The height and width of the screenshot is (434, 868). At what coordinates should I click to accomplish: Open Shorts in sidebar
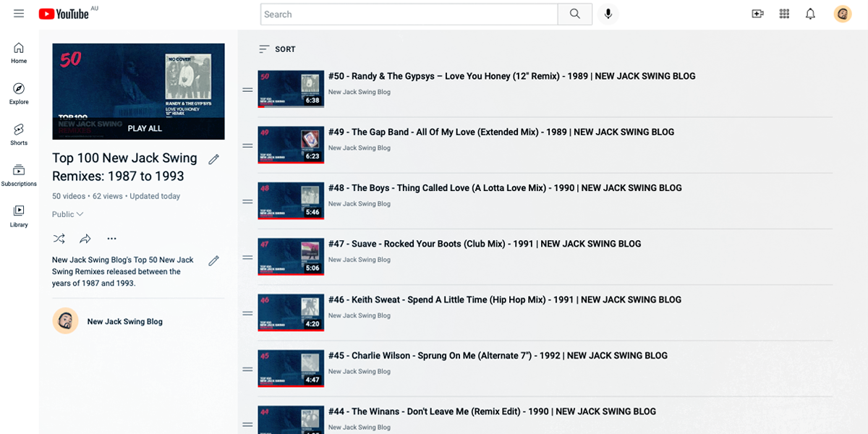[x=19, y=135]
